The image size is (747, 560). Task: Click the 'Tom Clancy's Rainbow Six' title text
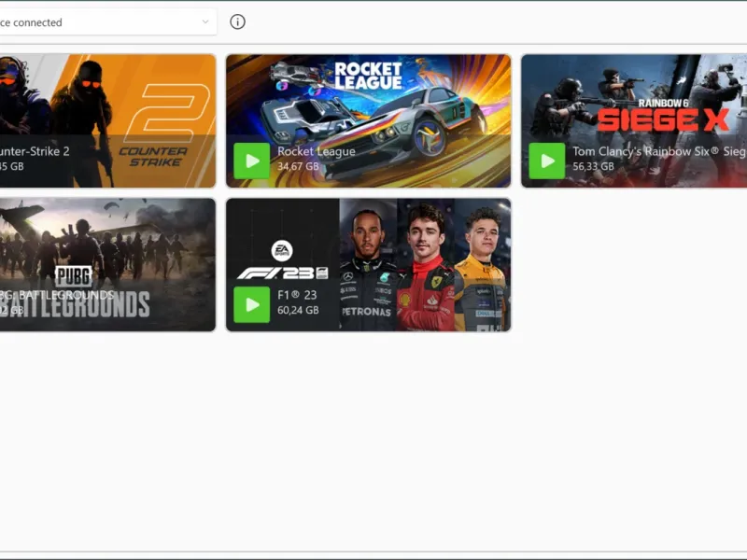point(659,151)
